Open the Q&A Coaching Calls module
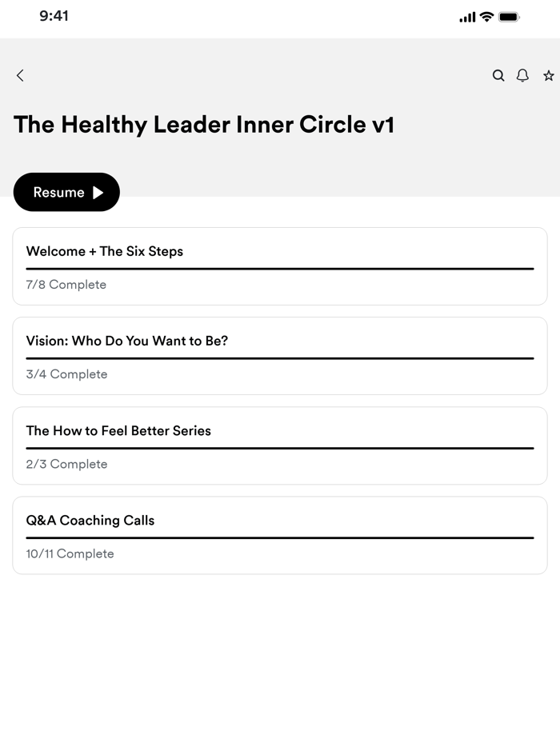Screen dimensions: 560x747 pyautogui.click(x=279, y=535)
